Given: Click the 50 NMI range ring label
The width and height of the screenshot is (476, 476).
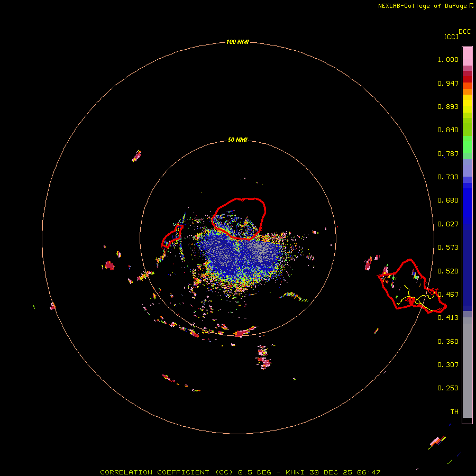Looking at the screenshot, I should [x=237, y=140].
